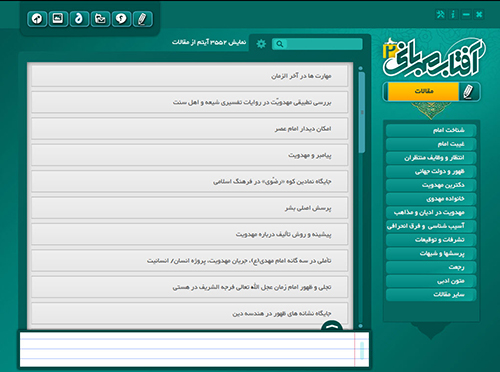Open article پیشینه و روش تالیف درباره مهدویت
Viewport: 500px width, 372px height.
point(189,234)
